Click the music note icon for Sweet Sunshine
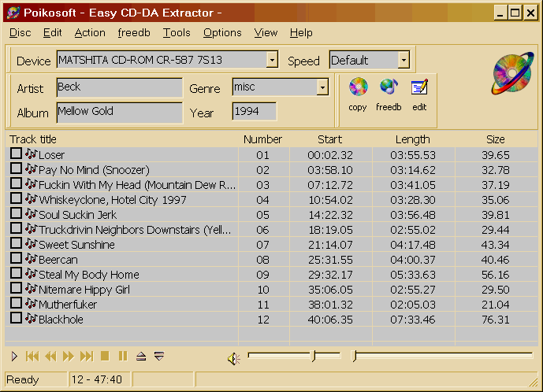Viewport: 543px width, 392px height. pos(32,244)
